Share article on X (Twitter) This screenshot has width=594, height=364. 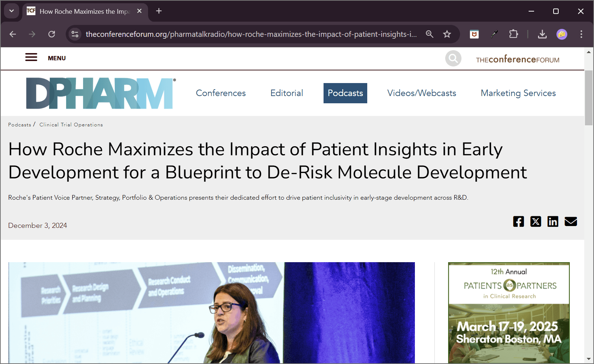click(x=536, y=221)
